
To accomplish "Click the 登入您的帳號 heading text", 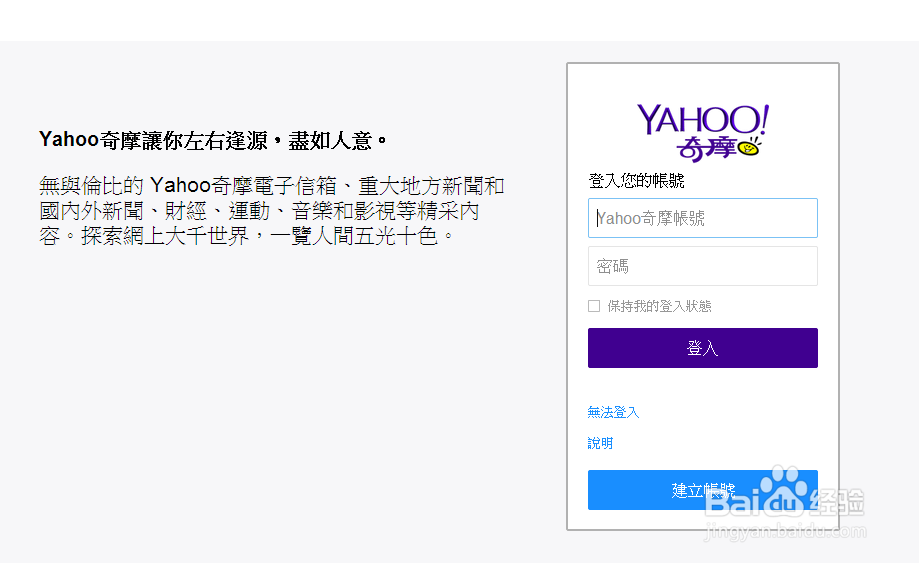I will 637,181.
